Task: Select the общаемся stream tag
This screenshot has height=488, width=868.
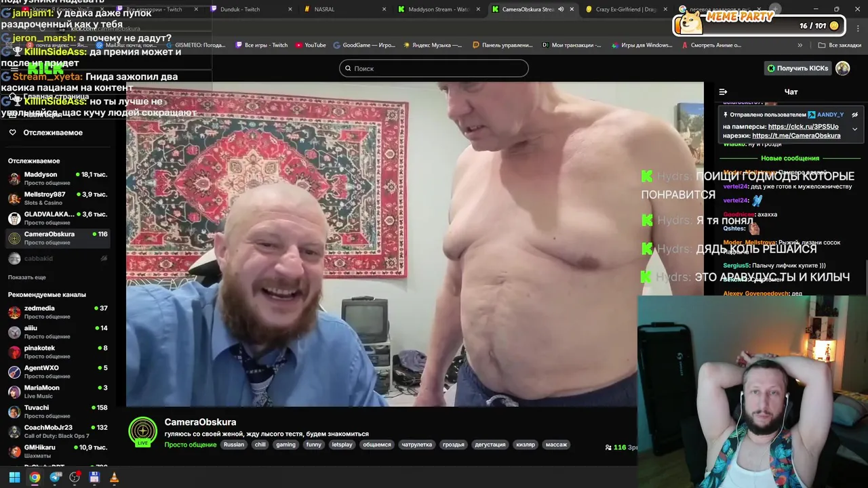Action: click(376, 445)
